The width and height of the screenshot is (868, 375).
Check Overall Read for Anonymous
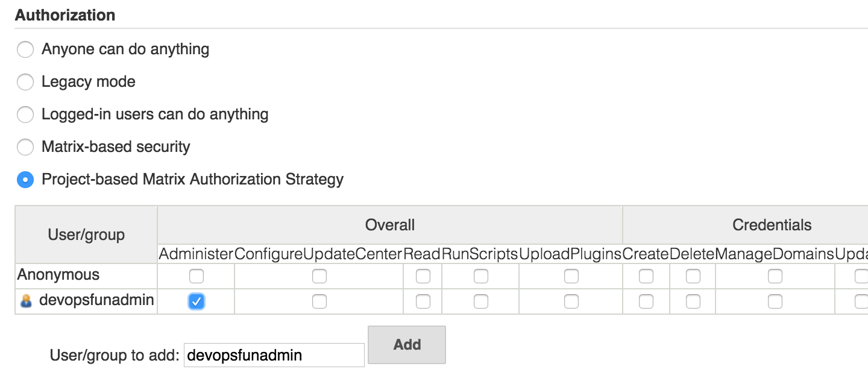coord(423,276)
